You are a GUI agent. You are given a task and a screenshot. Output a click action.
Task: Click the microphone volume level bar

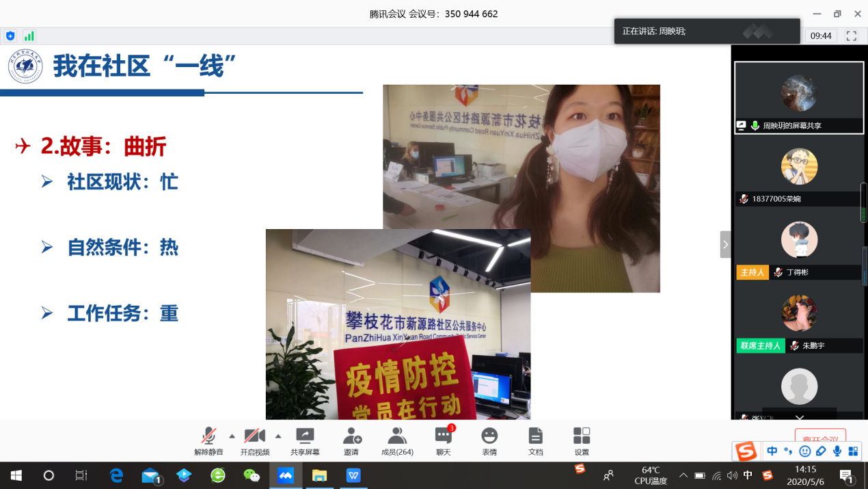[863, 203]
